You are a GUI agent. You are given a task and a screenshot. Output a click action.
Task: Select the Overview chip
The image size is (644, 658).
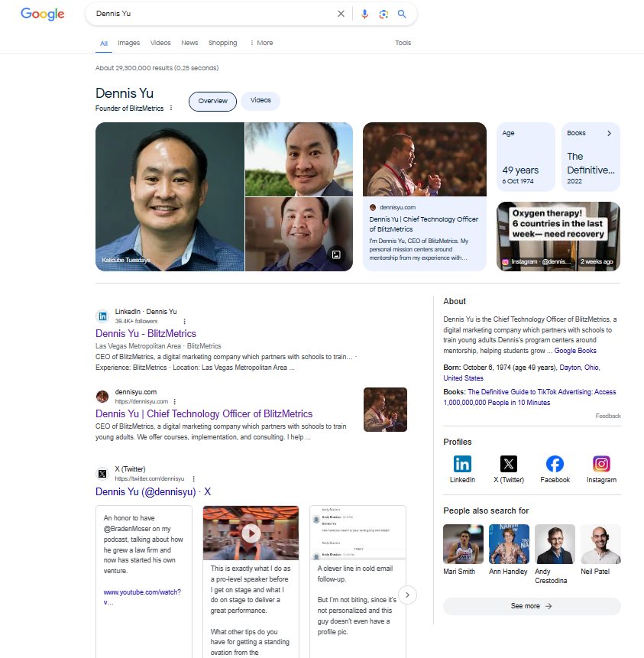(212, 101)
